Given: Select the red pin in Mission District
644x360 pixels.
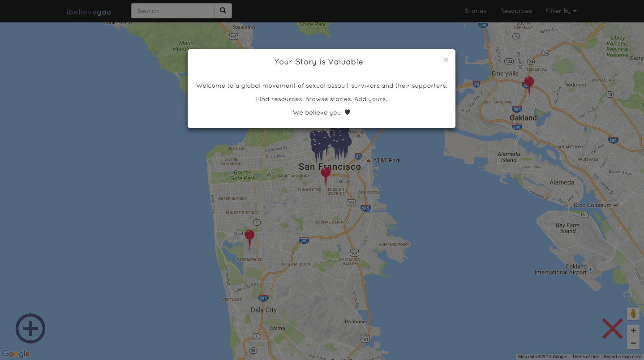Looking at the screenshot, I should pos(326,177).
